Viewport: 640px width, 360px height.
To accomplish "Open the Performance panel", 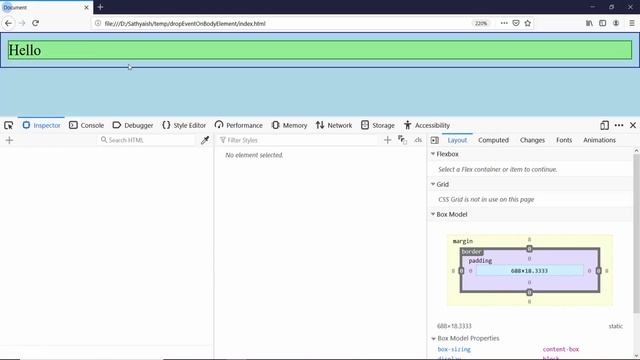I will [239, 125].
